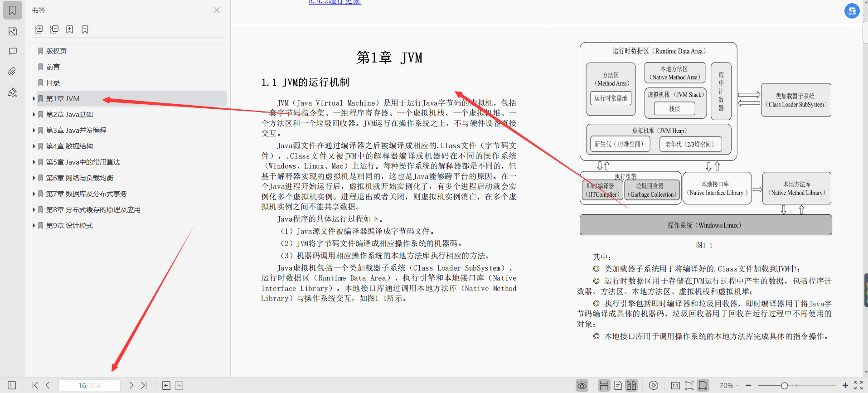868x393 pixels.
Task: Toggle continuous scrolling mode
Action: point(604,385)
